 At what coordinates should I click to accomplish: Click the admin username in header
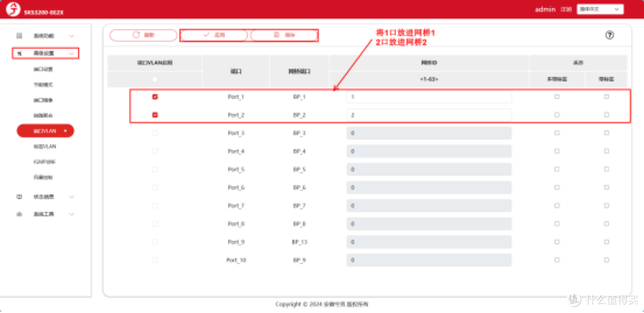[545, 9]
